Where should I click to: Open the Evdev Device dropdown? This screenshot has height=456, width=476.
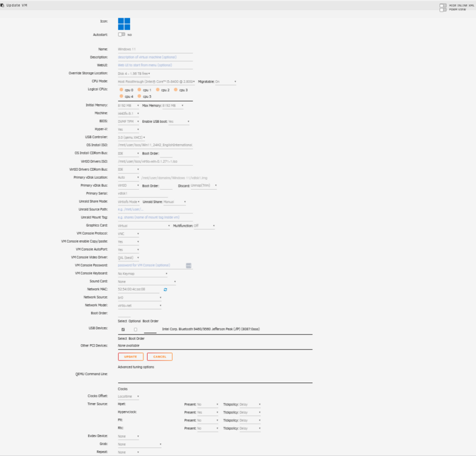tap(128, 437)
